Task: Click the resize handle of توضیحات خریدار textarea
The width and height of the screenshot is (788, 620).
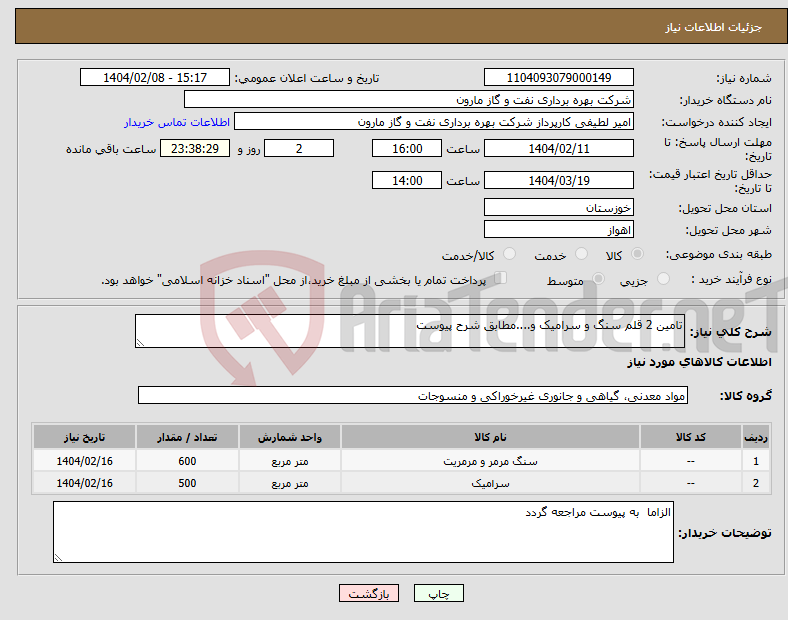Action: pos(58,558)
